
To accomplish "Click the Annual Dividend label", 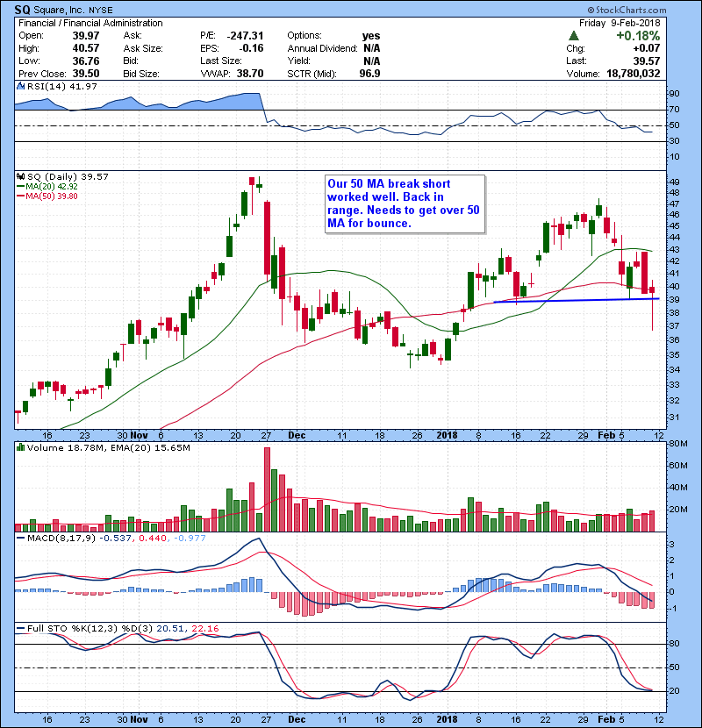I will click(x=322, y=48).
